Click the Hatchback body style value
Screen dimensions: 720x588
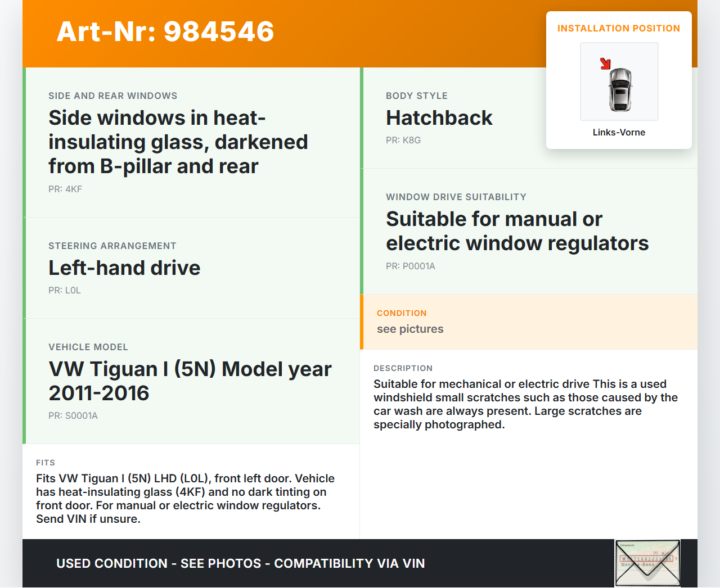click(x=439, y=118)
